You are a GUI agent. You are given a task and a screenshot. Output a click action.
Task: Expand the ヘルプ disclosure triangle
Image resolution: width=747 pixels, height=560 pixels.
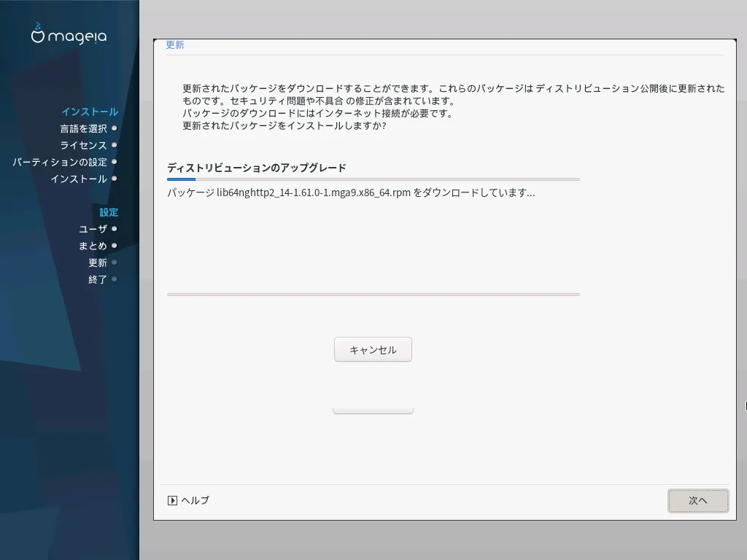(x=172, y=500)
